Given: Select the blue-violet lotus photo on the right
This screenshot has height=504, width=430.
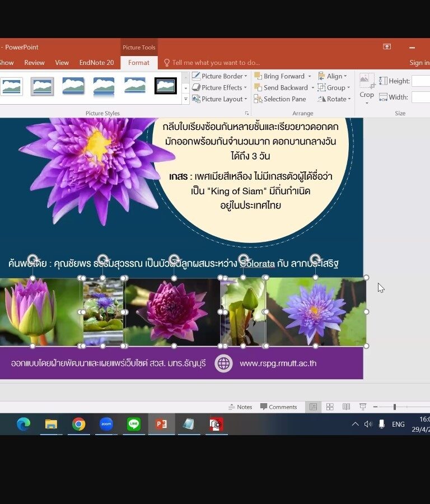Looking at the screenshot, I should 316,312.
